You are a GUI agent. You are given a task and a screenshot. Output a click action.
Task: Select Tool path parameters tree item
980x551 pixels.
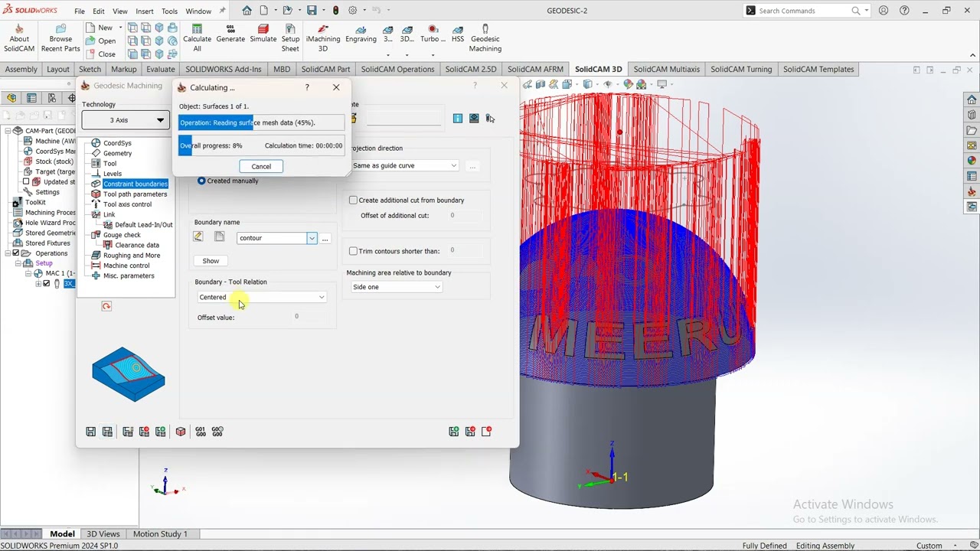point(135,194)
